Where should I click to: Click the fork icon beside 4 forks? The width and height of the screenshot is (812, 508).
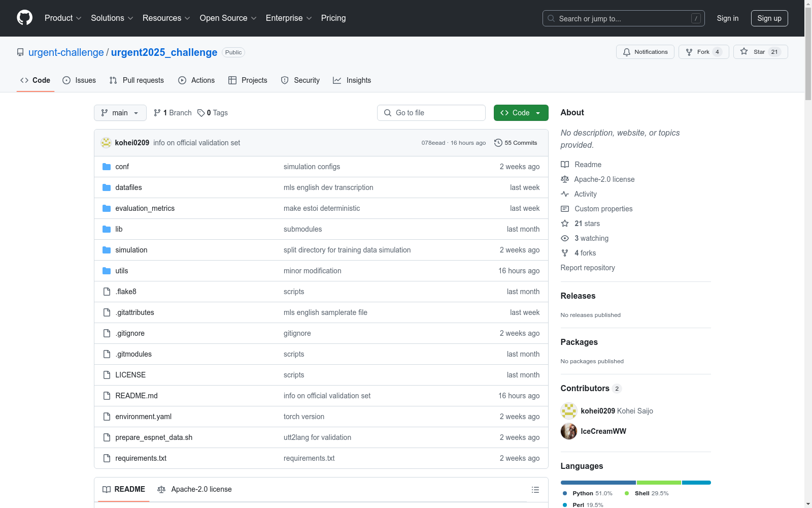click(565, 253)
